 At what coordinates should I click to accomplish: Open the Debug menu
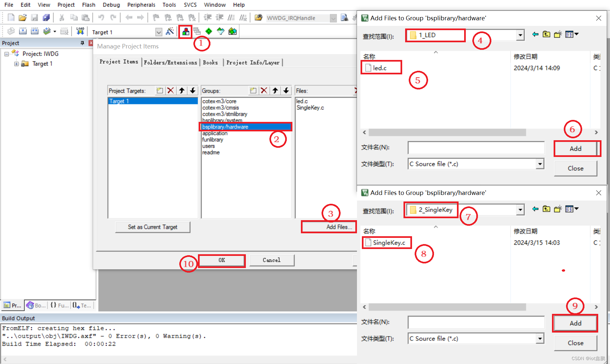click(111, 5)
